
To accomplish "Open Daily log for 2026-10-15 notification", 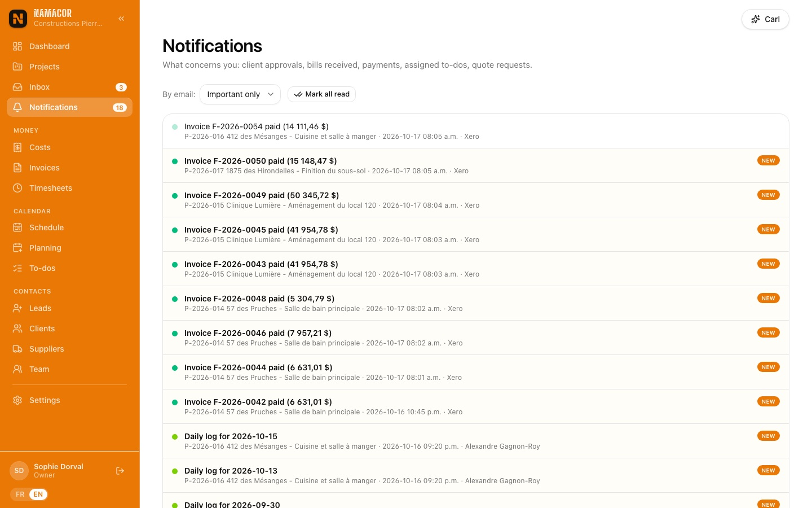I will click(475, 441).
